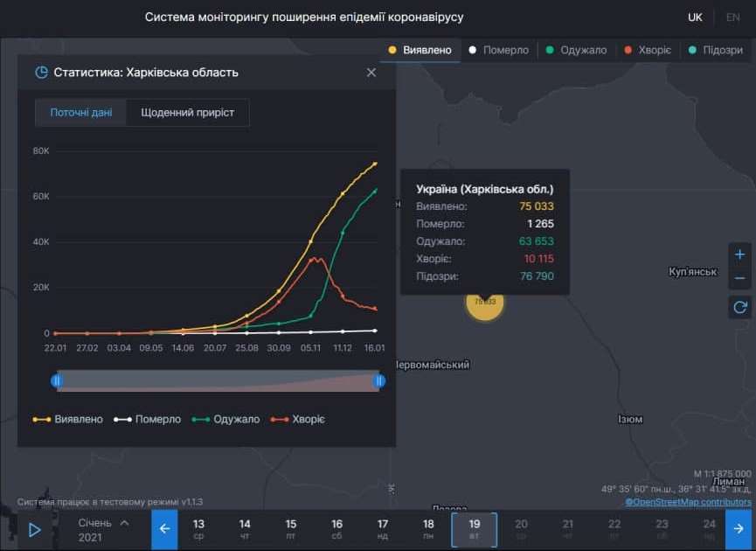The width and height of the screenshot is (756, 551).
Task: Click the blue right arrow in timeline
Action: pos(739,529)
